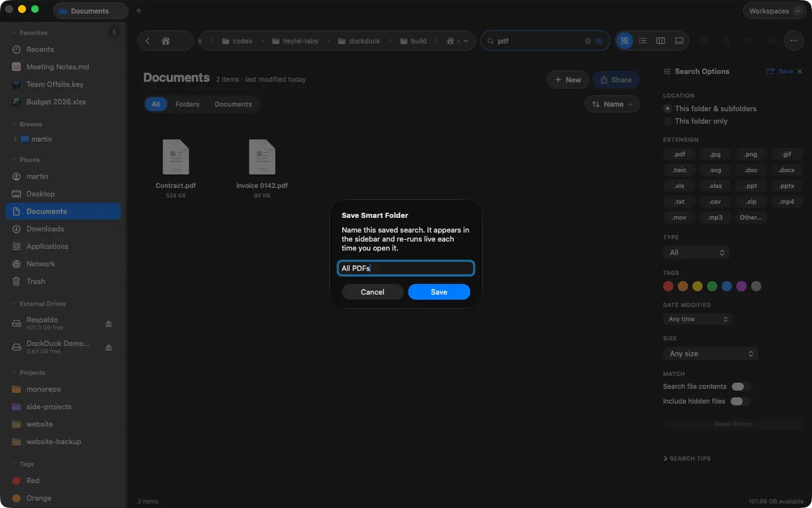Go to codes in the breadcrumb
Screen dimensions: 812x508
(237, 41)
